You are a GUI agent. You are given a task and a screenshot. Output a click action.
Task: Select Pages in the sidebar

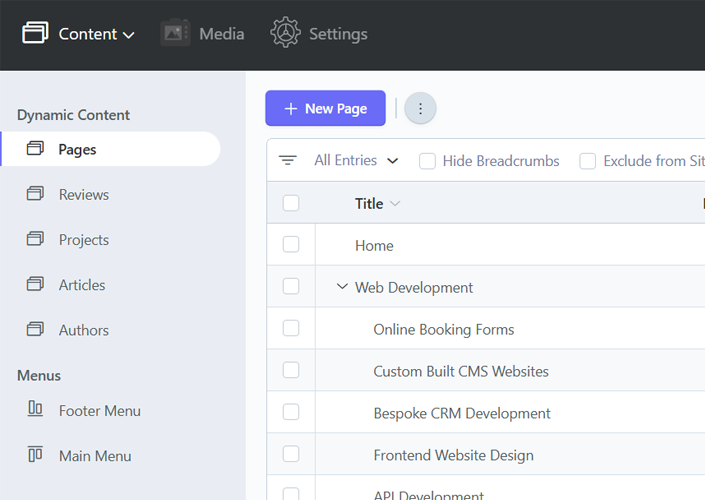[111, 149]
